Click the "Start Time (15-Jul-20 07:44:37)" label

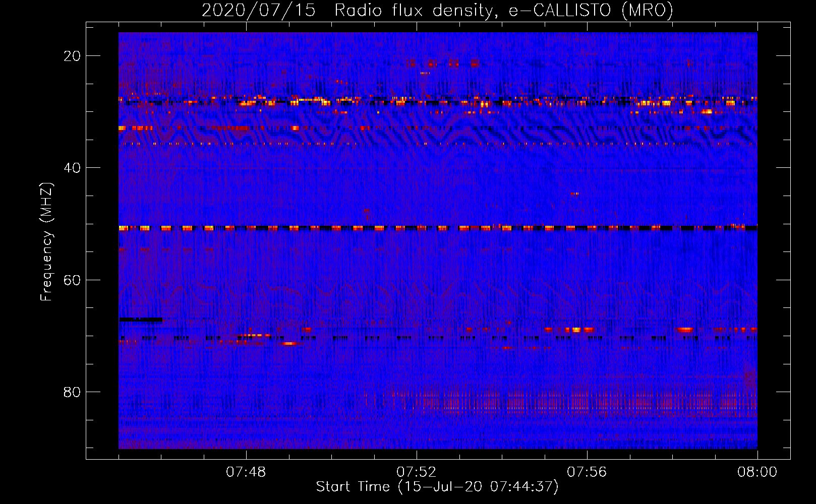(437, 487)
